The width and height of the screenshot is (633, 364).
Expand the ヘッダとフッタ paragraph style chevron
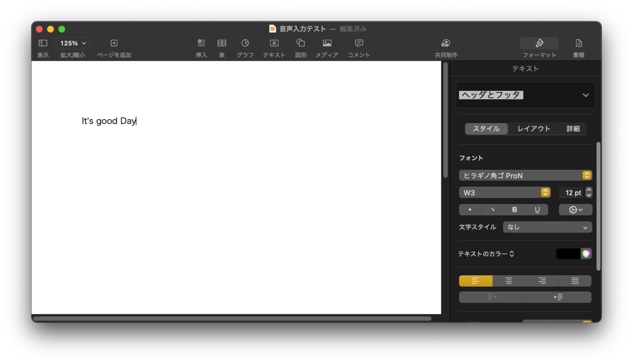[x=586, y=95]
